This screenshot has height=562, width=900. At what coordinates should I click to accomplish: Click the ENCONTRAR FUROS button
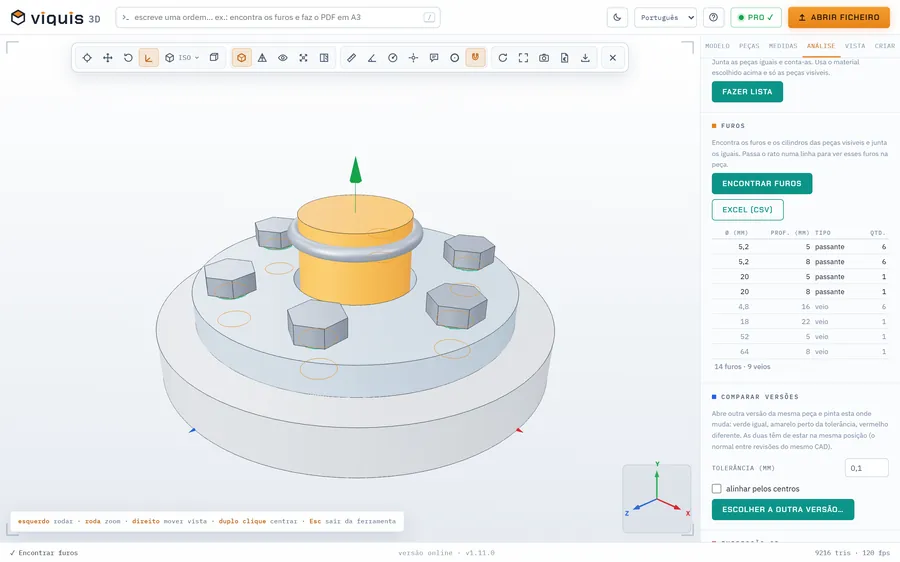tap(762, 183)
